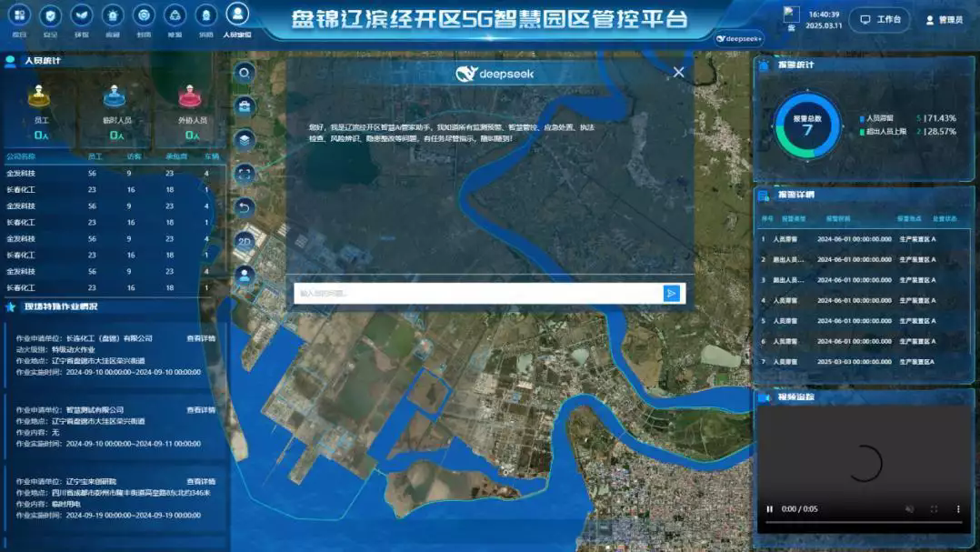
Task: Click the magnifier search icon on map toolbar
Action: [245, 74]
